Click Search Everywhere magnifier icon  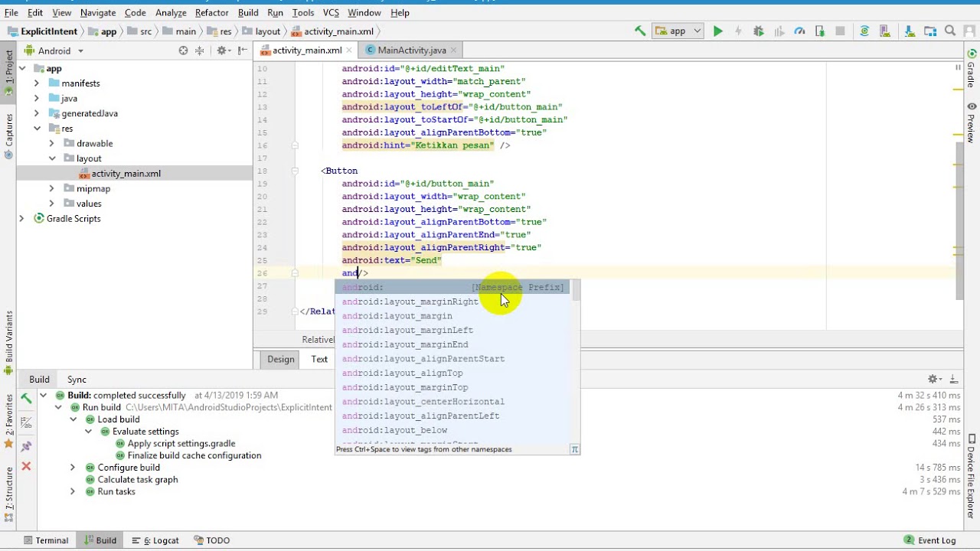click(950, 31)
